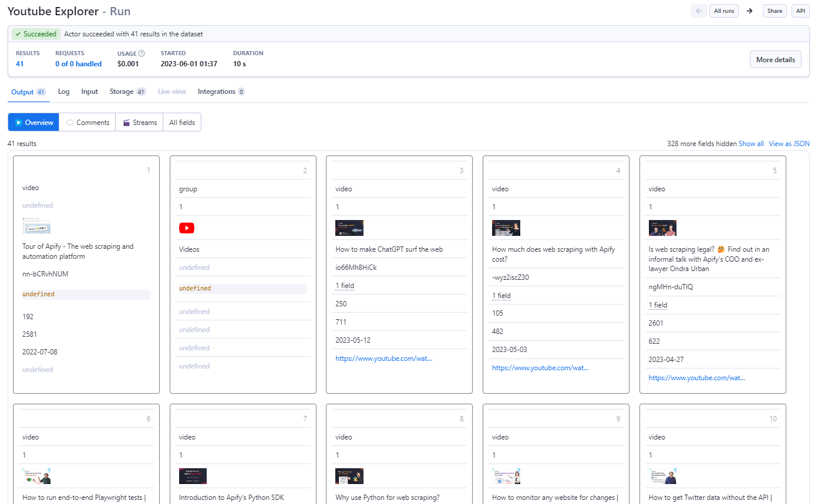818x504 pixels.
Task: Select the Comments view
Action: click(x=87, y=122)
